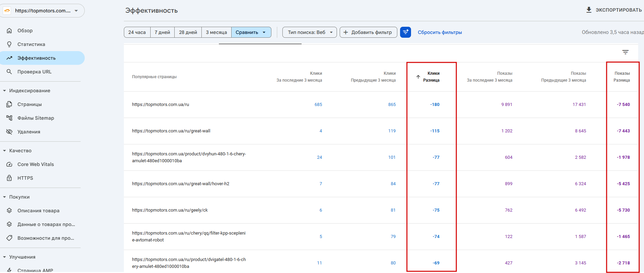
Task: Click Обновлено 3,5 часа назад text
Action: click(x=613, y=32)
